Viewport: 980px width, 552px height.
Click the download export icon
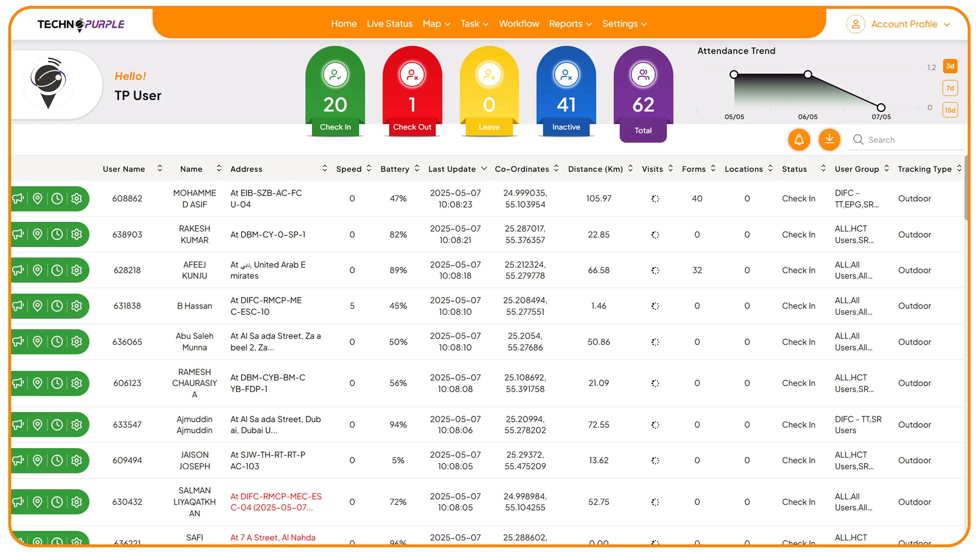click(x=829, y=139)
